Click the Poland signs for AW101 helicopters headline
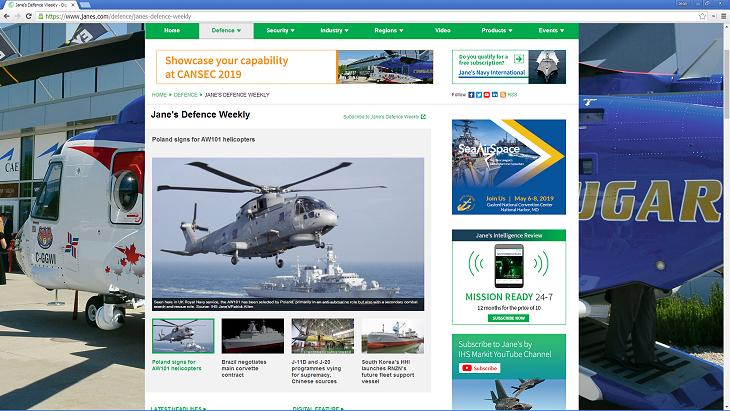 click(203, 140)
